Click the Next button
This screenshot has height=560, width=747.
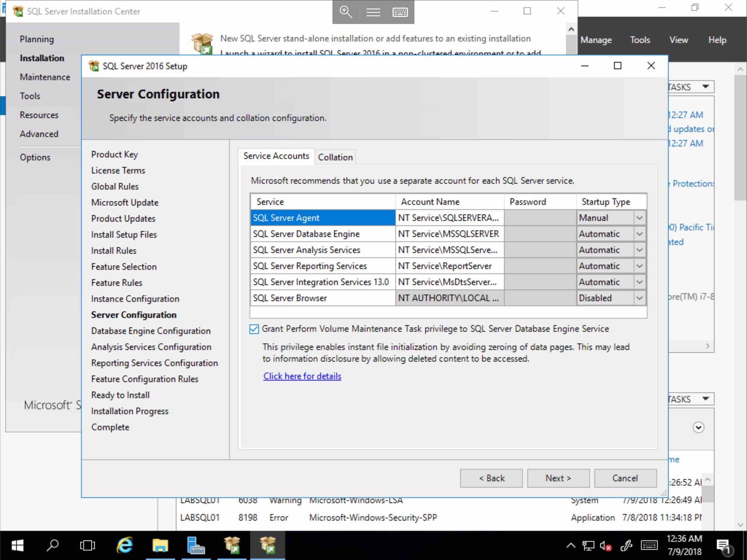tap(558, 478)
